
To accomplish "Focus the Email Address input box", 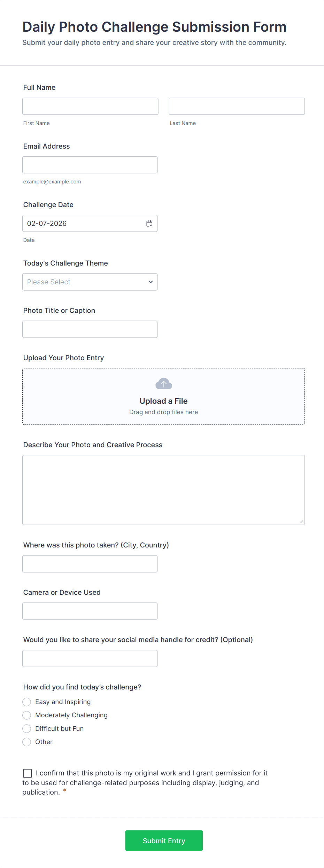I will (x=90, y=165).
